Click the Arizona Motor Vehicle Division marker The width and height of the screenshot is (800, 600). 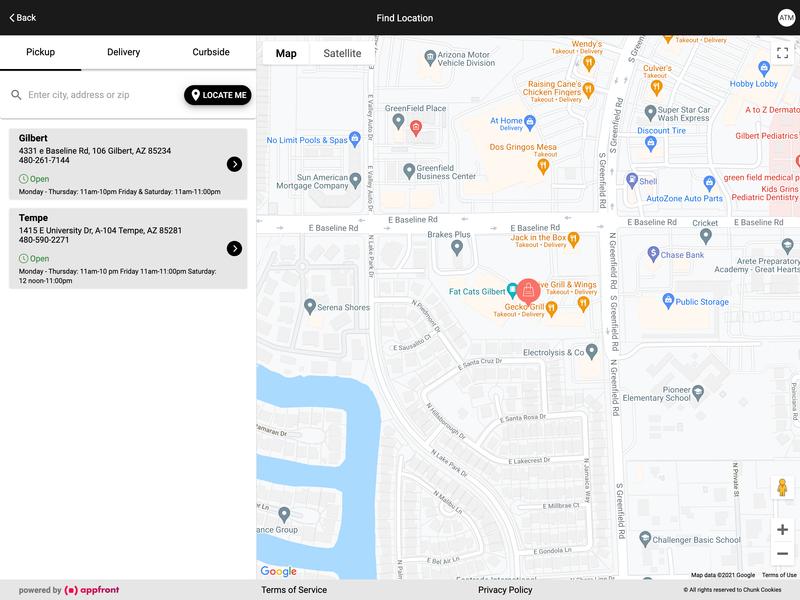click(430, 58)
